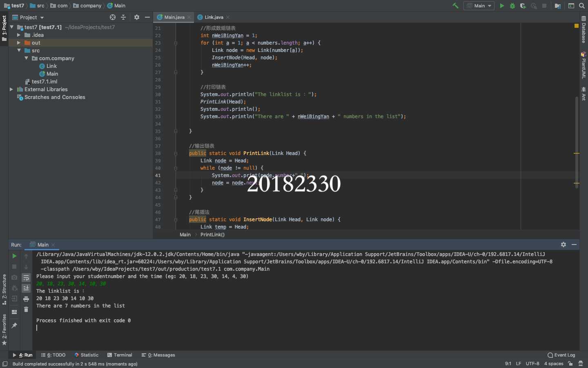Expand External Libraries node
Image resolution: width=588 pixels, height=368 pixels.
click(11, 89)
